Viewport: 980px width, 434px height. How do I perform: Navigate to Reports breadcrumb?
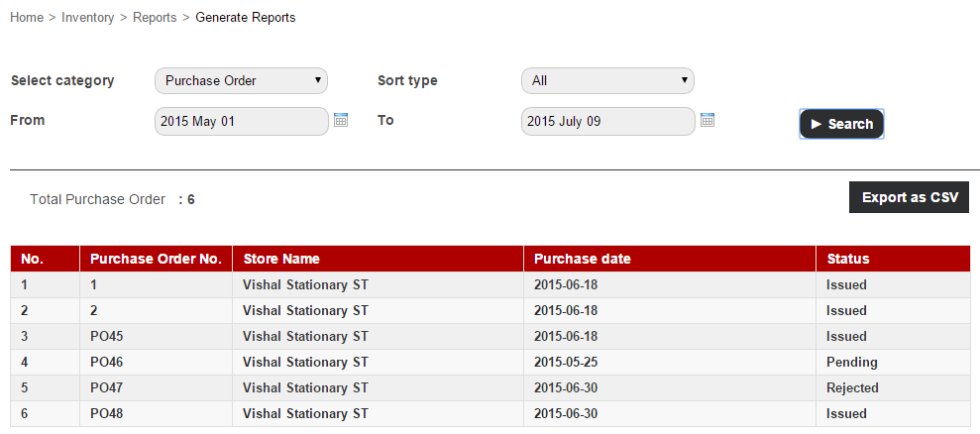coord(155,18)
